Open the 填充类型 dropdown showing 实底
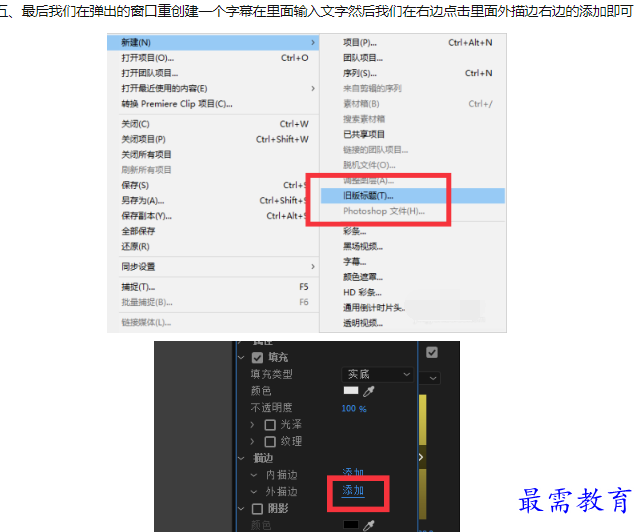The width and height of the screenshot is (640, 532). point(377,374)
